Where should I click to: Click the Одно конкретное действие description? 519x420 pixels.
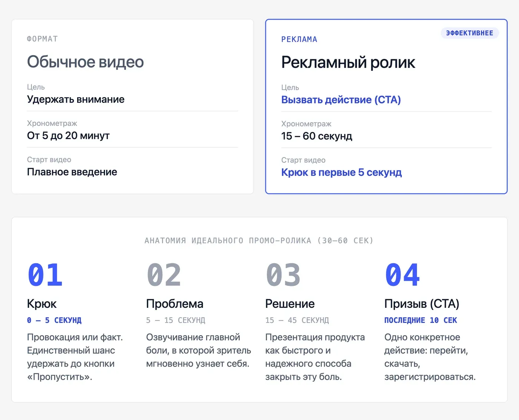pyautogui.click(x=430, y=357)
